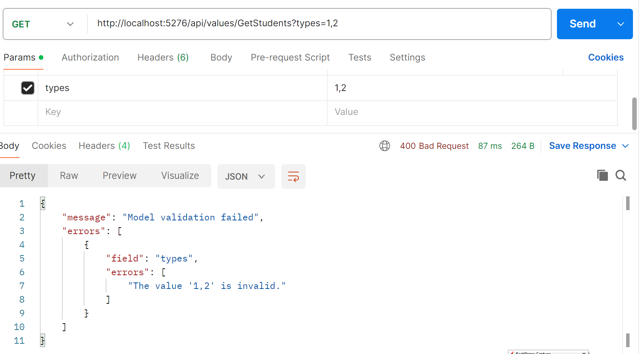The height and width of the screenshot is (354, 644).
Task: Open the Settings tab
Action: click(x=407, y=57)
